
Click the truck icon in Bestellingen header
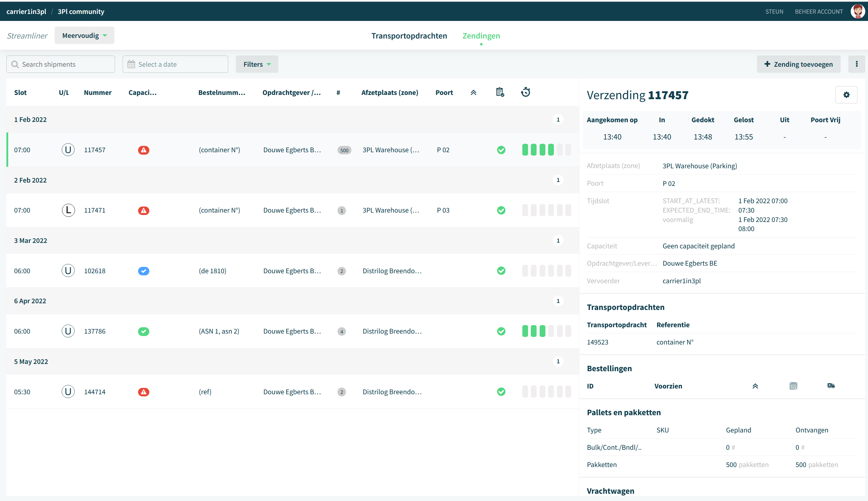831,386
